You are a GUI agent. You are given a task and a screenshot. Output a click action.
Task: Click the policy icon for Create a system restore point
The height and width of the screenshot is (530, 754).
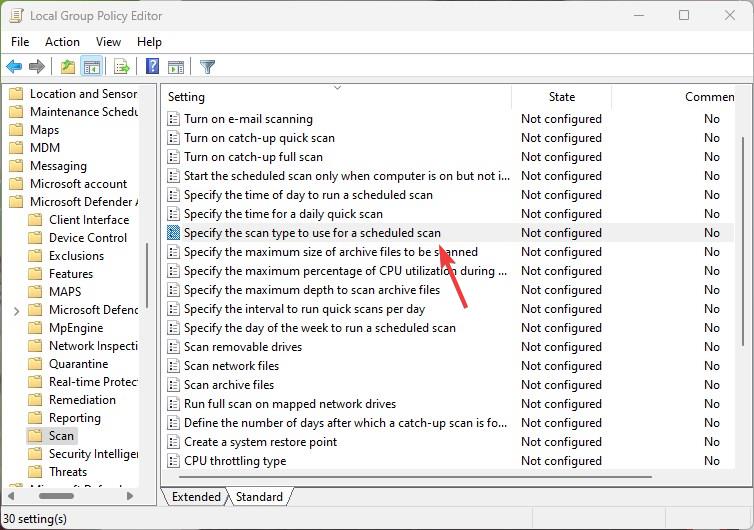pyautogui.click(x=173, y=442)
